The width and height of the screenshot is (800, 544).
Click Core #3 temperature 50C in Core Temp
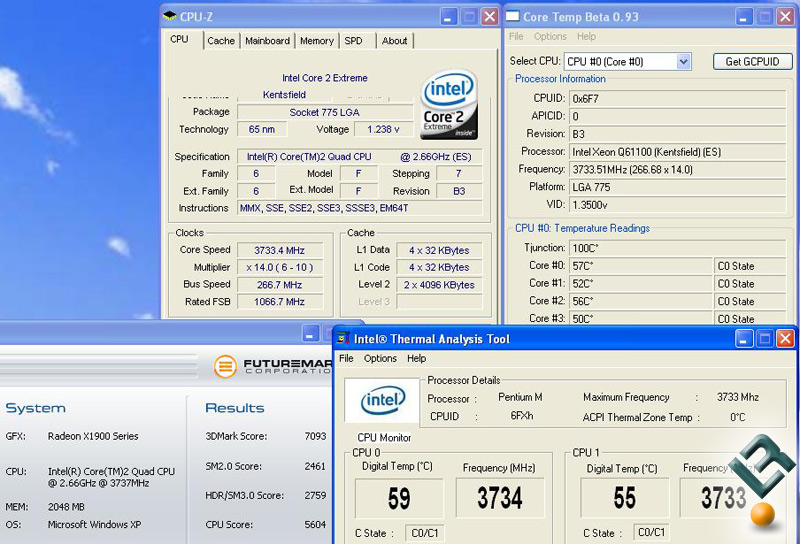pyautogui.click(x=640, y=318)
